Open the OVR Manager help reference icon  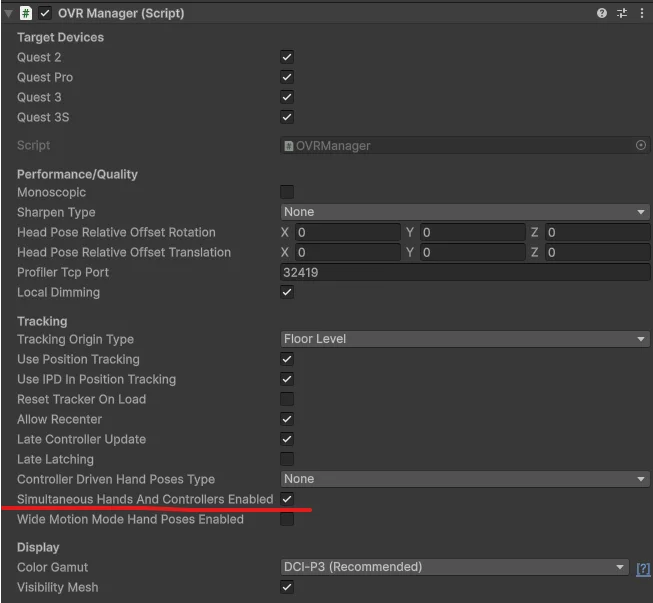(601, 13)
